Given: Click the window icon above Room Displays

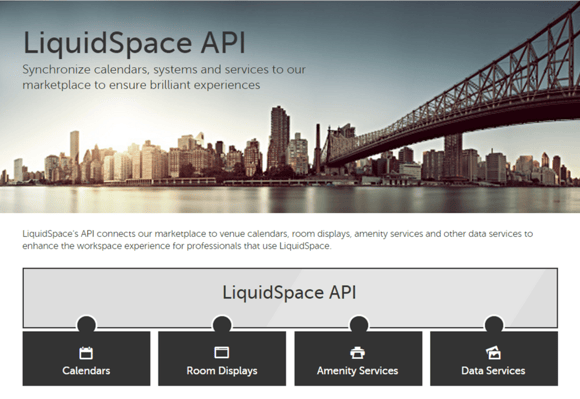Looking at the screenshot, I should pos(222,352).
